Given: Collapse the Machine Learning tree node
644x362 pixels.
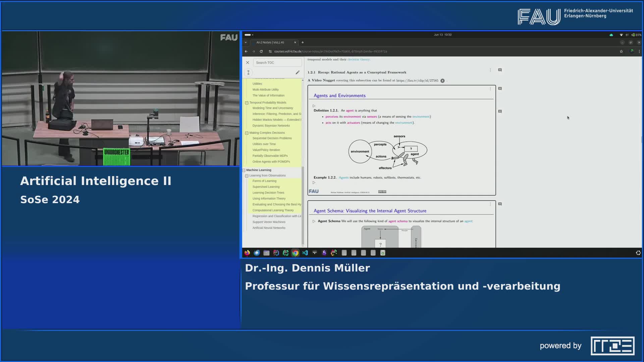Looking at the screenshot, I should [244, 170].
